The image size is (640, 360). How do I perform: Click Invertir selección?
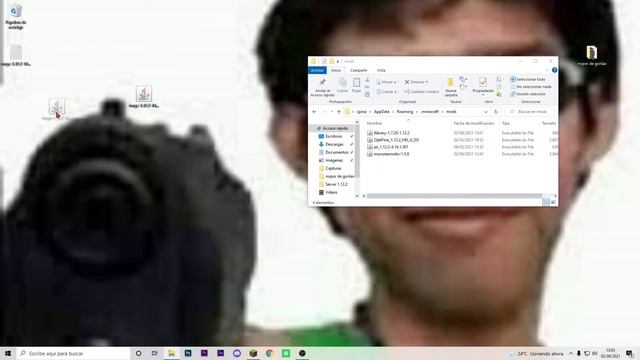pos(528,94)
